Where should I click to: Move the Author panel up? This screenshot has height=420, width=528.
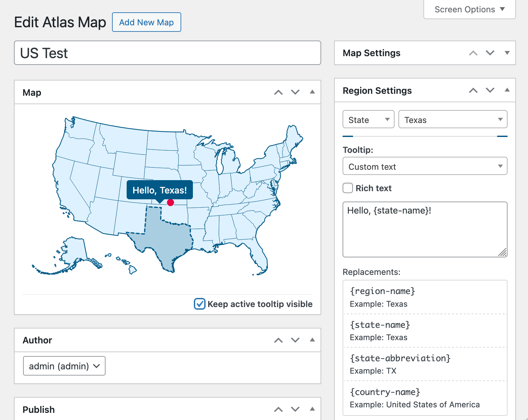278,340
